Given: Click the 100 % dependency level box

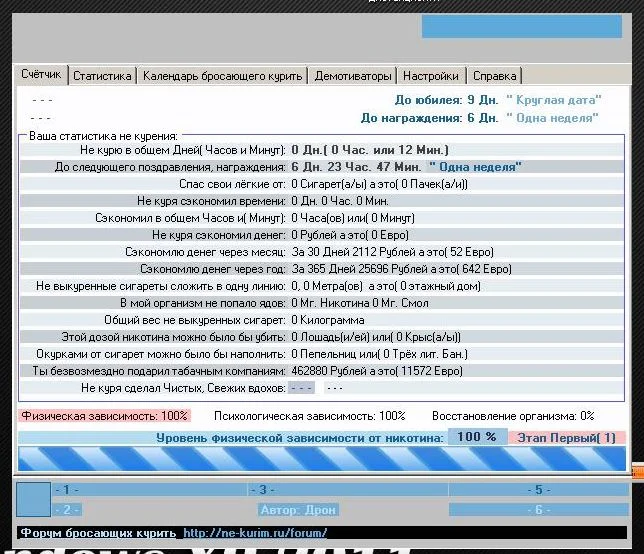Looking at the screenshot, I should coord(477,437).
